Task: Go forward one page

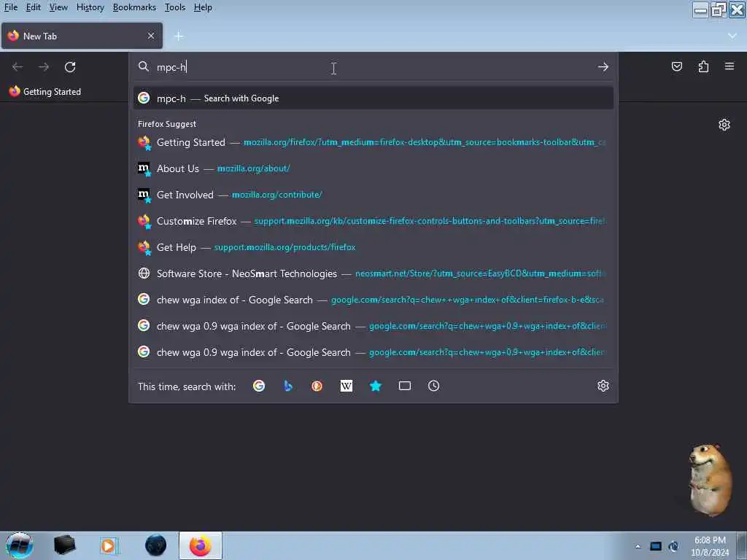Action: (x=44, y=67)
